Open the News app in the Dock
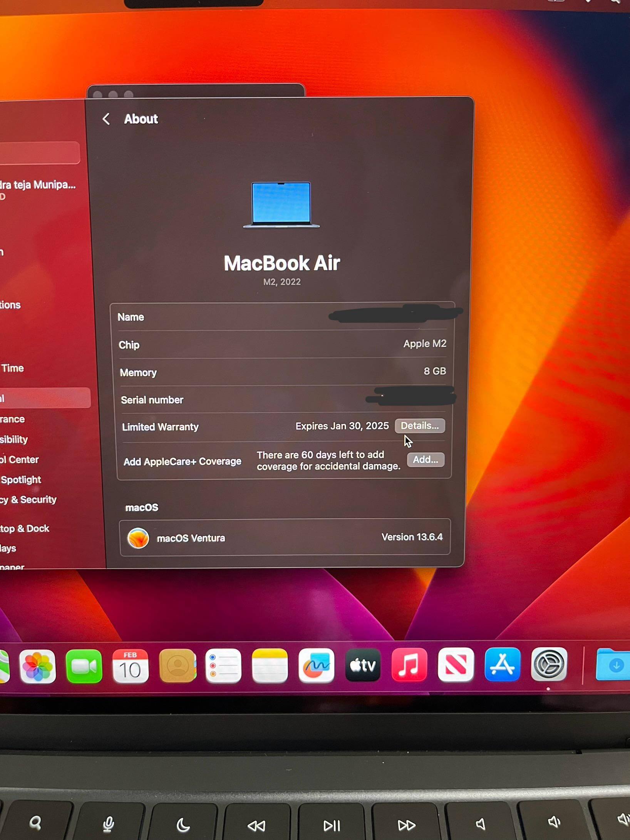Screen dimensions: 630x840 (x=456, y=665)
